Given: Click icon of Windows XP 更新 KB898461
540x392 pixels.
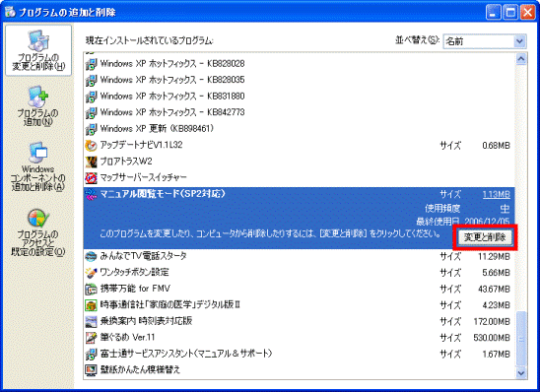Looking at the screenshot, I should click(91, 129).
